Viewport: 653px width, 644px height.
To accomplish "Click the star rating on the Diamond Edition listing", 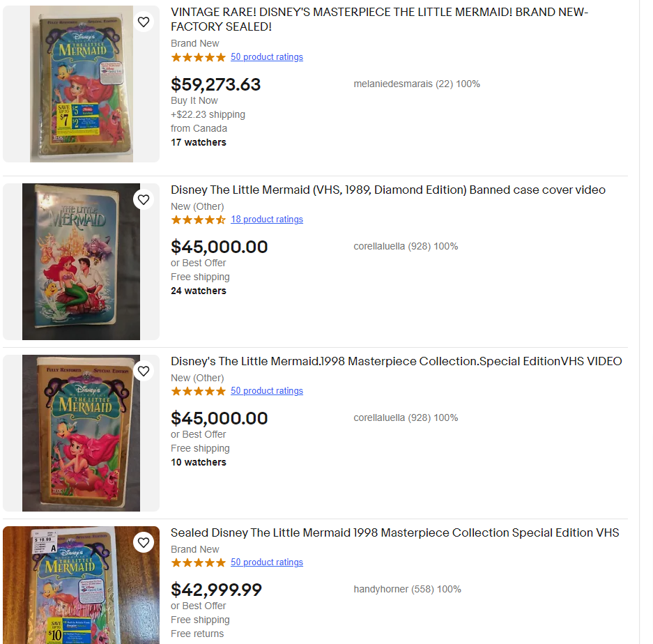I will click(x=199, y=220).
